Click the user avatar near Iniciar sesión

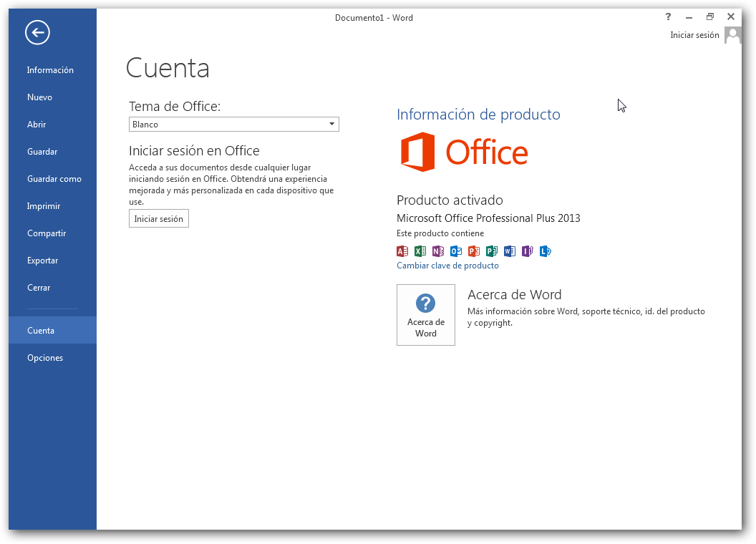(732, 34)
